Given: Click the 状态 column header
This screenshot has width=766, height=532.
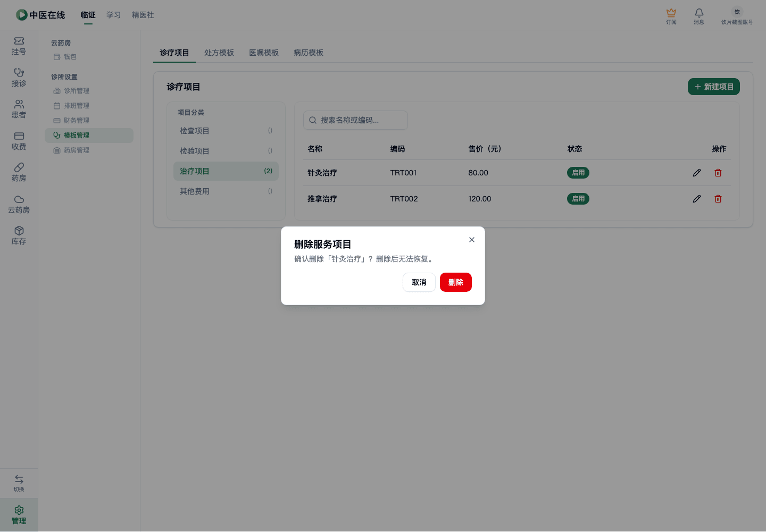Looking at the screenshot, I should pyautogui.click(x=574, y=149).
